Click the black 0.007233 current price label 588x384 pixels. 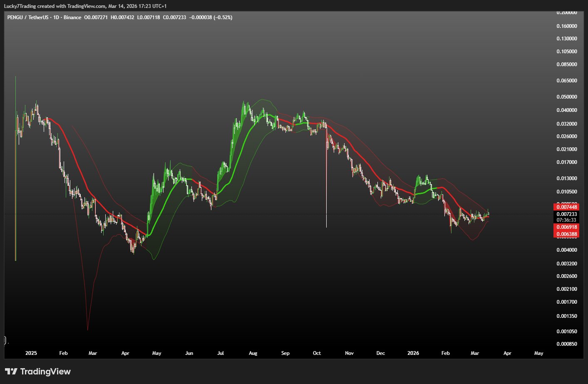[x=566, y=214]
